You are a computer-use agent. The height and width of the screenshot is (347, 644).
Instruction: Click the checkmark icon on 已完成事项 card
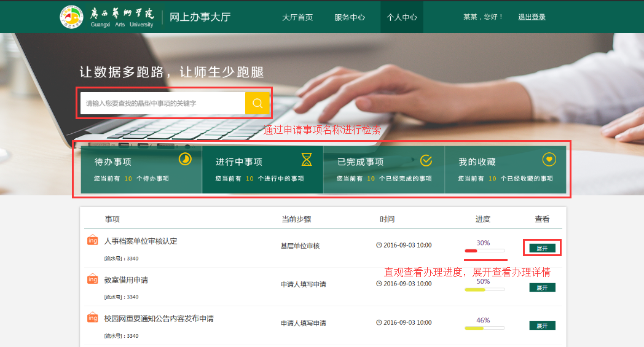click(426, 160)
